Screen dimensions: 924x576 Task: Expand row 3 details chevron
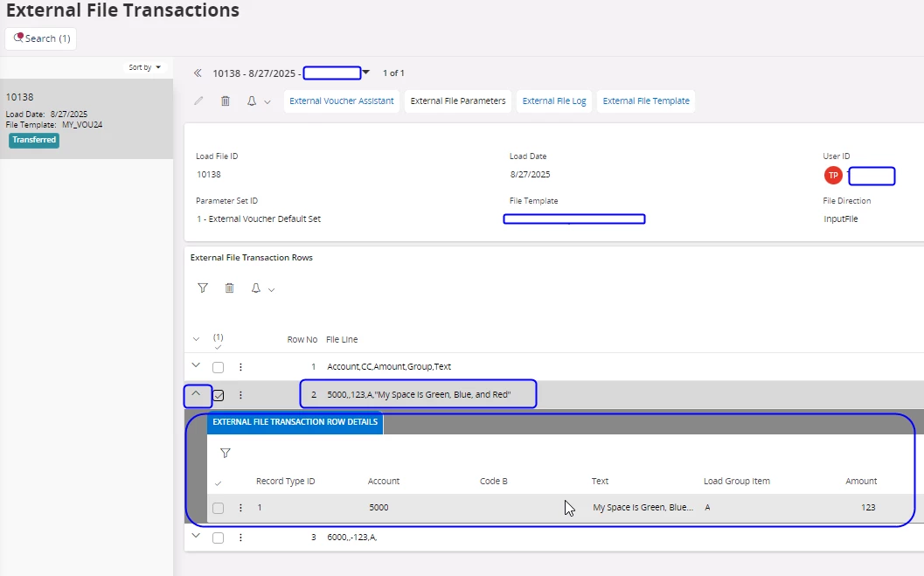(x=197, y=537)
